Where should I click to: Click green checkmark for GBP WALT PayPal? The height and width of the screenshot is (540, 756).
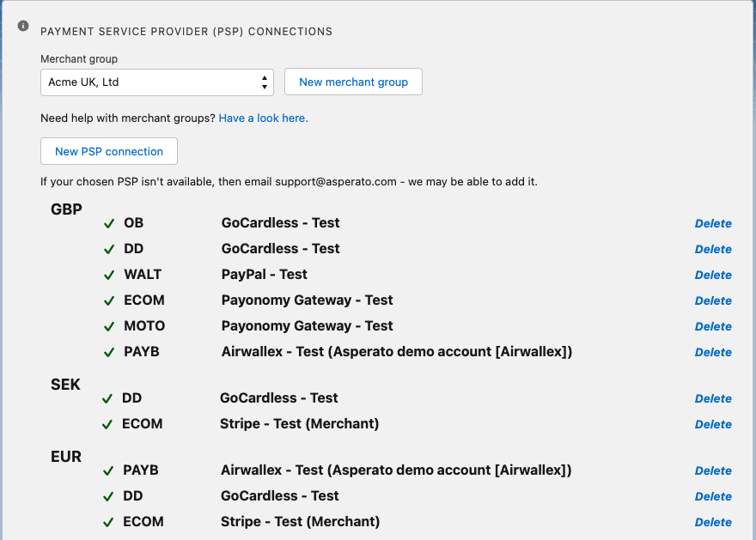109,275
